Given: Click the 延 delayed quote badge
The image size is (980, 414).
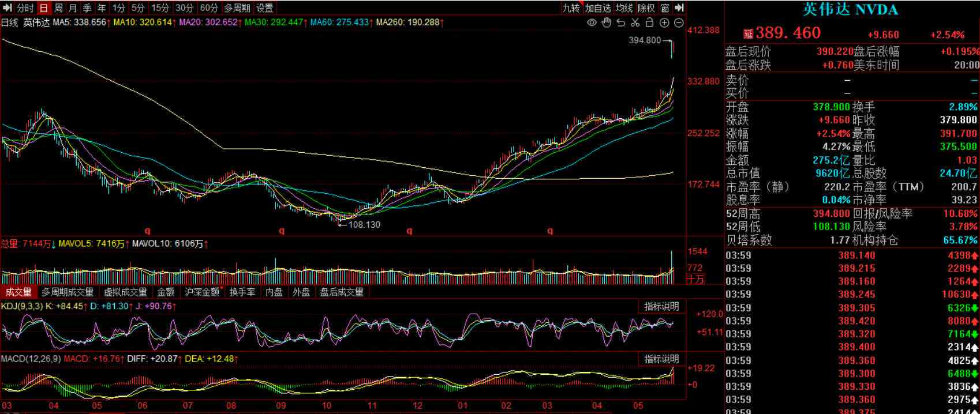Looking at the screenshot, I should tap(748, 34).
